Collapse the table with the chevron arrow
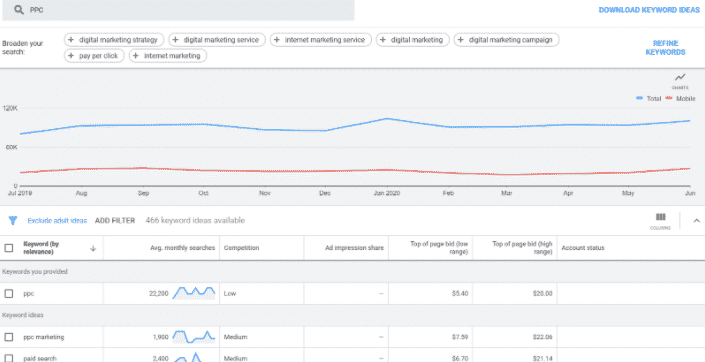The height and width of the screenshot is (362, 705). (696, 220)
